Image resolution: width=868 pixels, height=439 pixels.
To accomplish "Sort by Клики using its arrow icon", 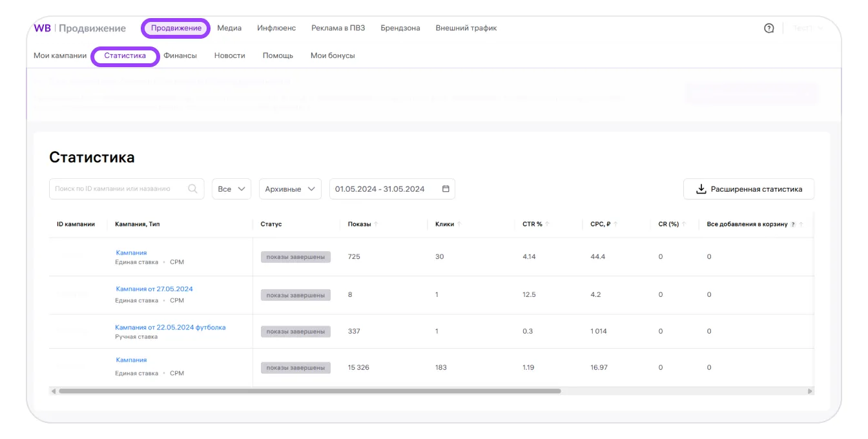I will point(459,225).
